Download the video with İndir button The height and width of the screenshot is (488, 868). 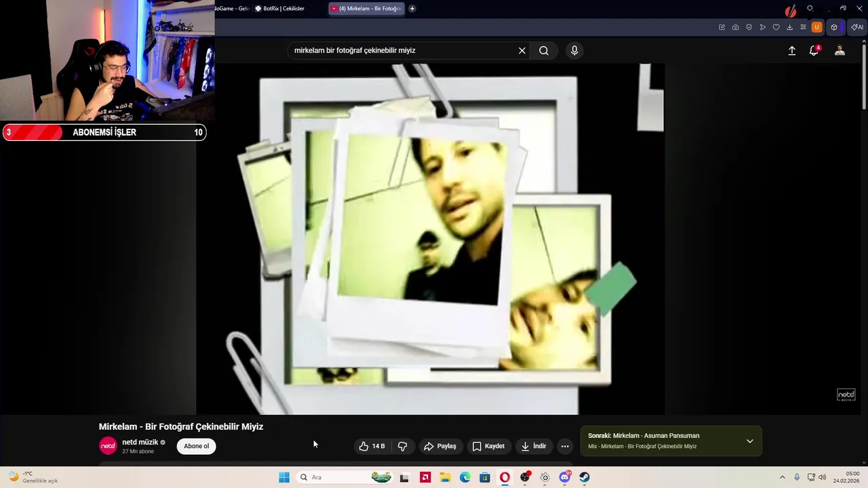[533, 446]
